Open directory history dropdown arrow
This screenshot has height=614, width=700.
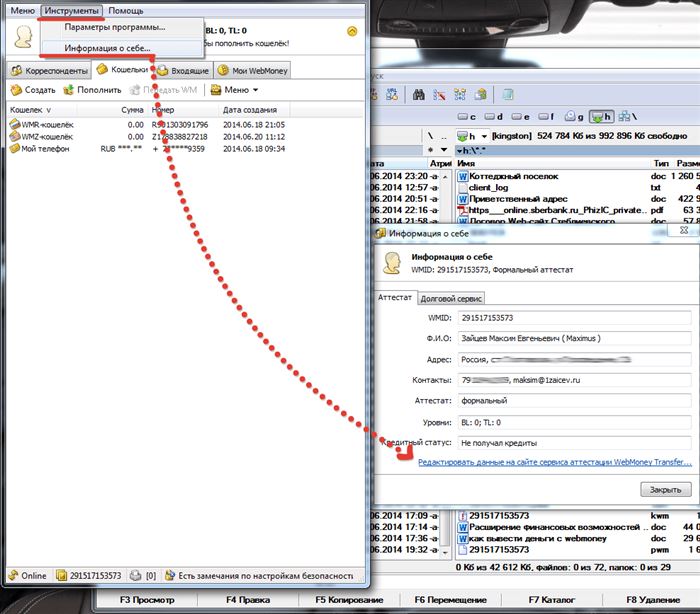click(444, 150)
